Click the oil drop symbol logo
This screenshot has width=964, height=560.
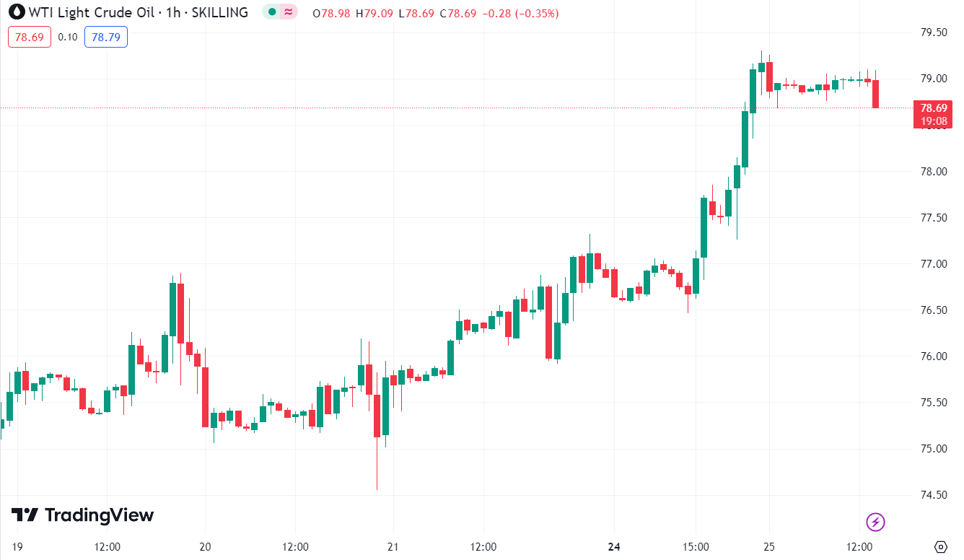tap(16, 12)
